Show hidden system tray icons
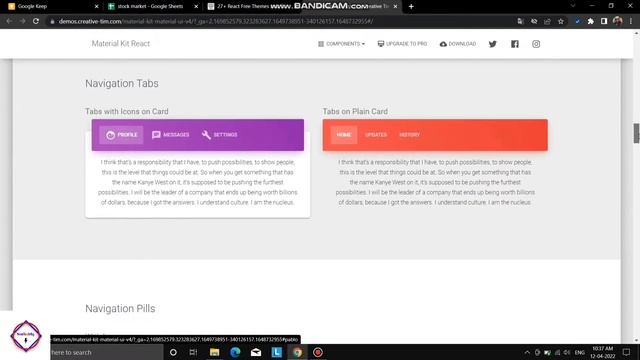640x360 pixels. (527, 352)
